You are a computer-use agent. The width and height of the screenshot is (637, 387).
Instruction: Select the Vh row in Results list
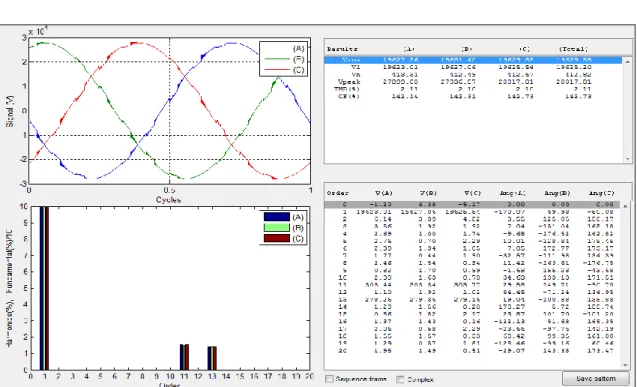click(472, 74)
